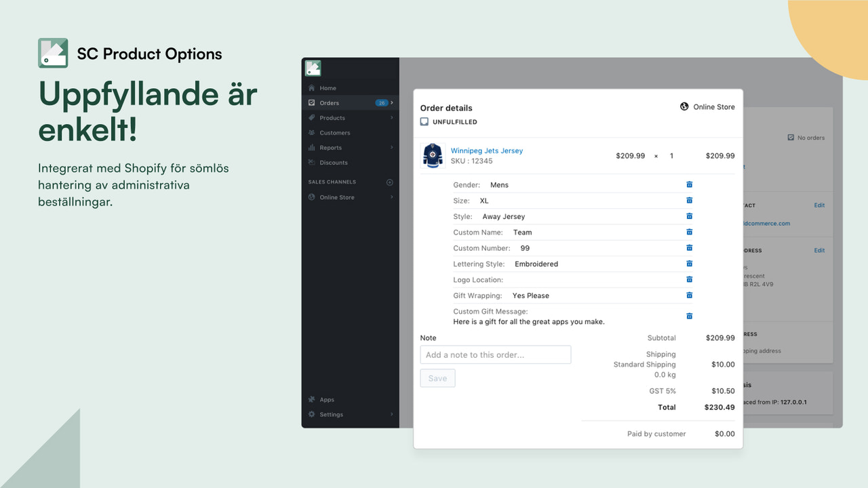This screenshot has width=868, height=488.
Task: Expand the Online Store chevron
Action: pos(392,197)
